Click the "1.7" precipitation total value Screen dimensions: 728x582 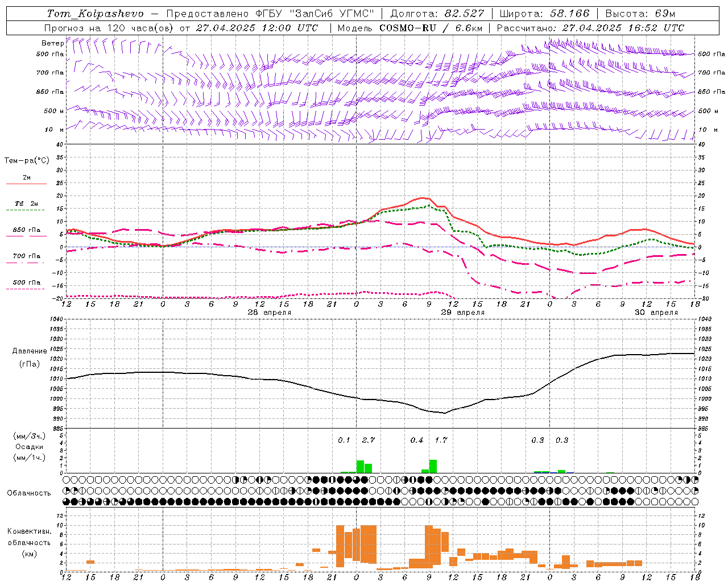click(x=441, y=440)
